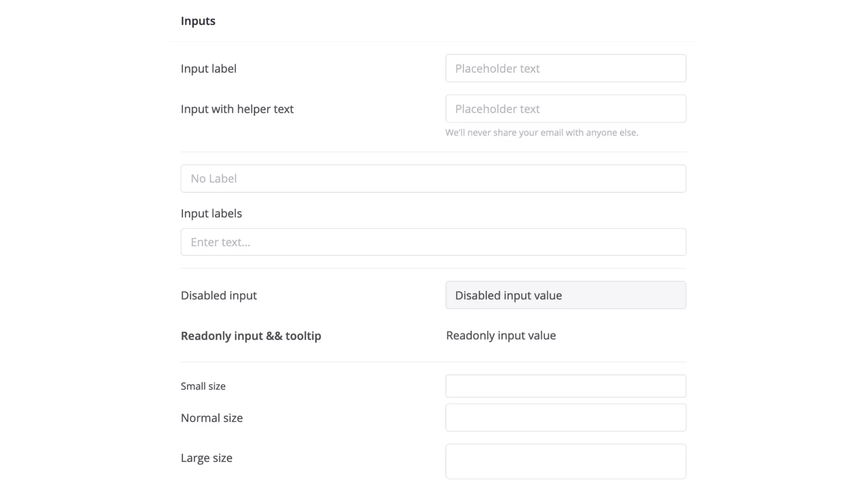Click the divider line under Inputs heading

pos(433,42)
